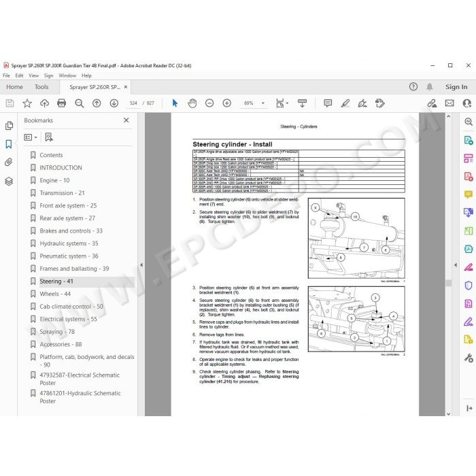Collapse the right tools pane arrow
476x476 pixels.
[456, 265]
